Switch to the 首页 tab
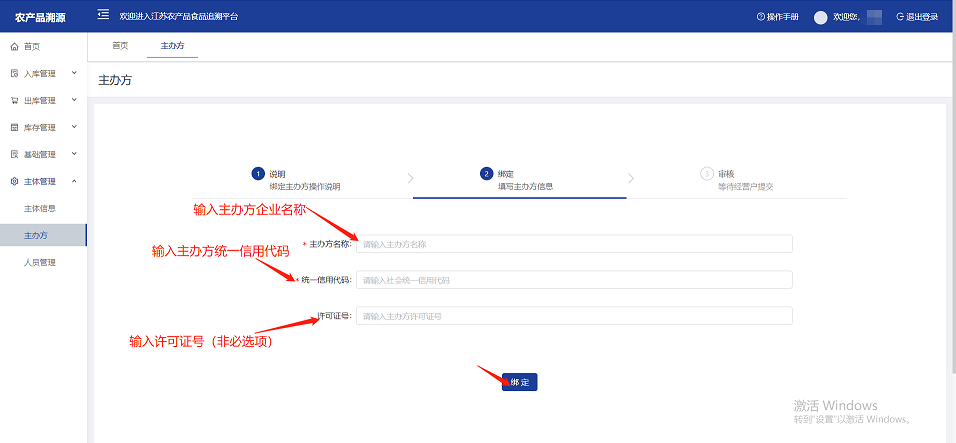The width and height of the screenshot is (956, 443). pos(120,46)
